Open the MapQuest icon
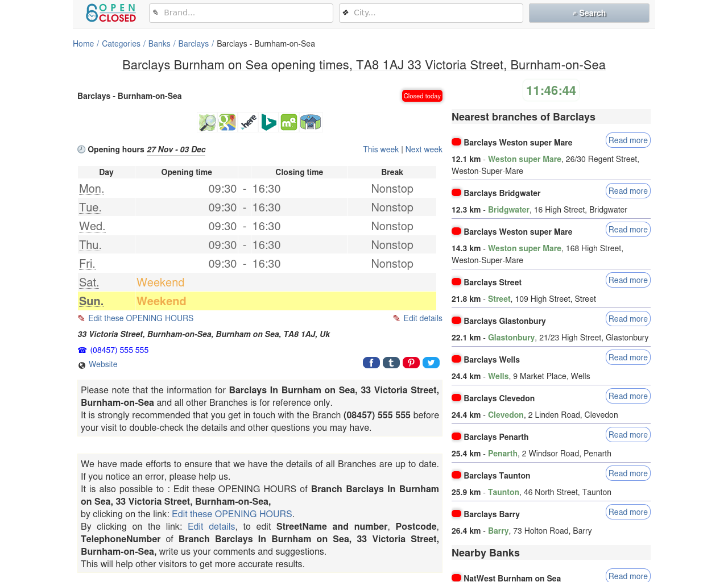The image size is (728, 582). tap(289, 122)
